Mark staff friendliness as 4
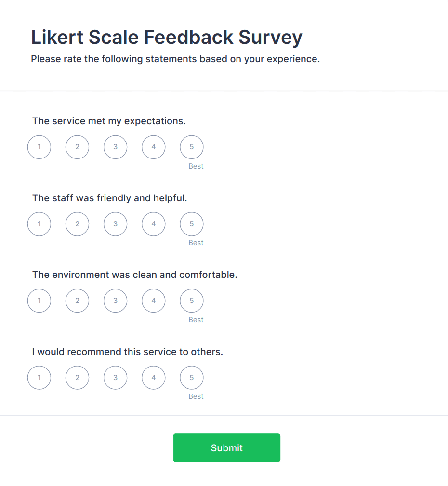Screen dimensions: 448x486 [154, 224]
